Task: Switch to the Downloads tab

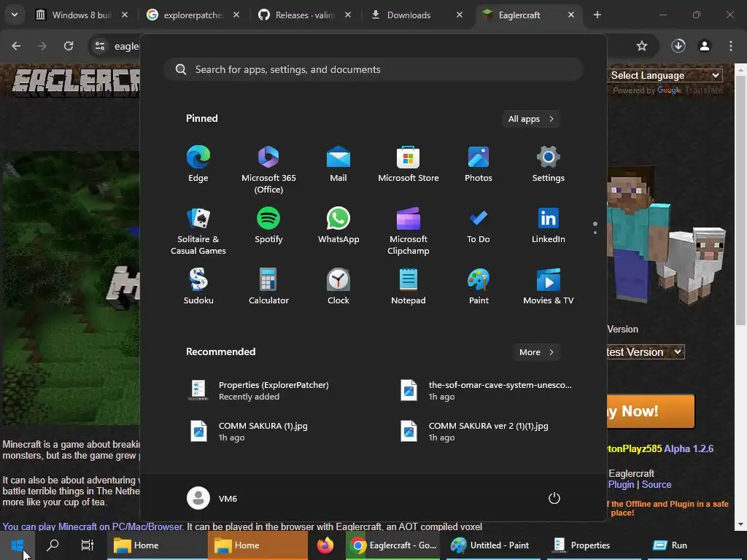Action: pos(415,15)
